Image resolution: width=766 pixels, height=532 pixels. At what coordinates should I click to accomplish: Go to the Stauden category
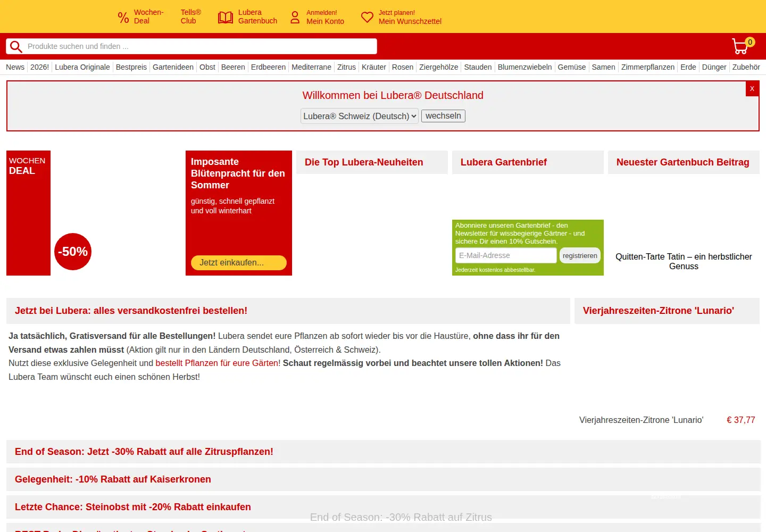tap(478, 67)
